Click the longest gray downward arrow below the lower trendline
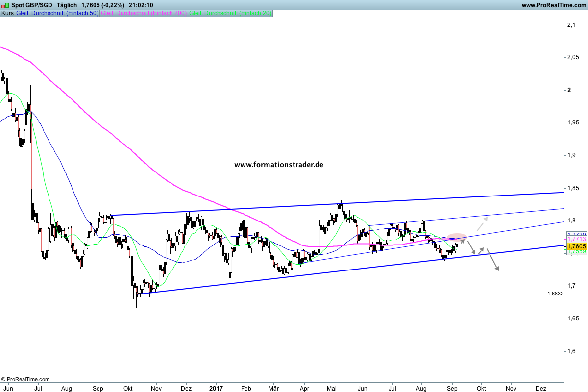588x392 pixels. tap(495, 262)
